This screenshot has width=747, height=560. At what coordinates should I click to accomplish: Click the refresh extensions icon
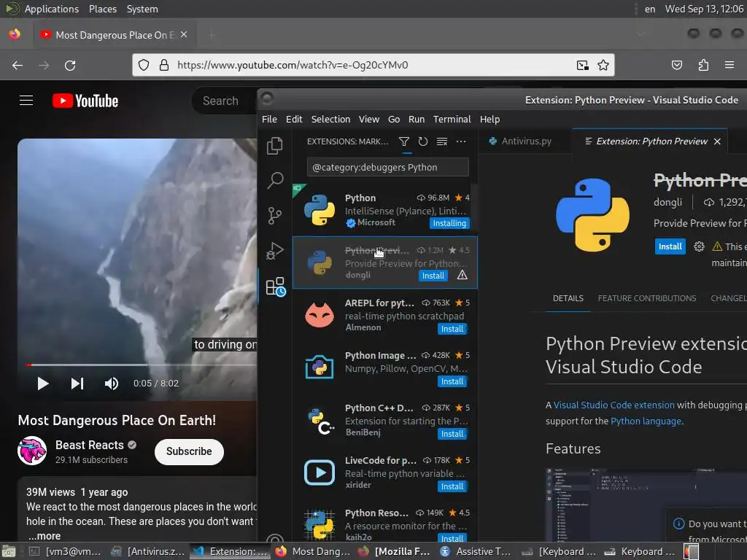coord(423,141)
